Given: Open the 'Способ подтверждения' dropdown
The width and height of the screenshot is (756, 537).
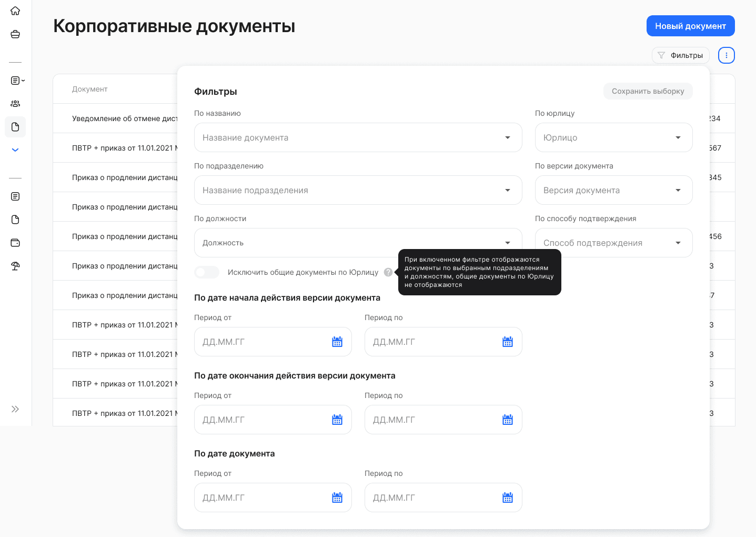Looking at the screenshot, I should [613, 243].
